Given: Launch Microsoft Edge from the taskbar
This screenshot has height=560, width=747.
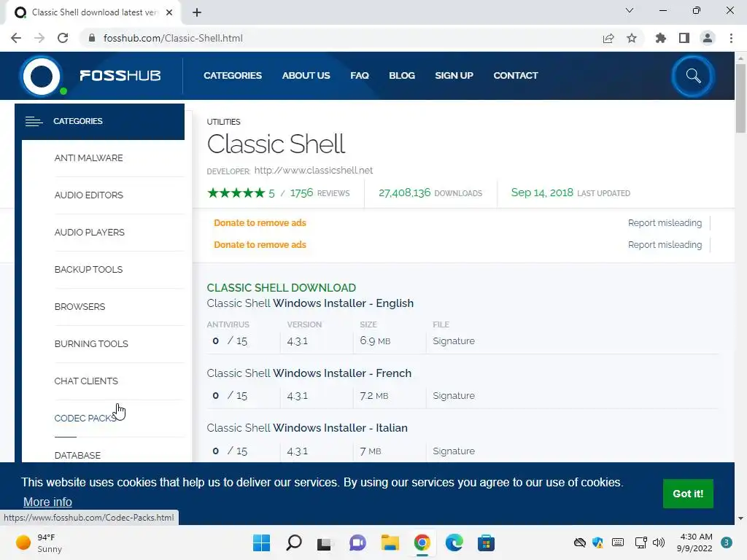Looking at the screenshot, I should [454, 542].
